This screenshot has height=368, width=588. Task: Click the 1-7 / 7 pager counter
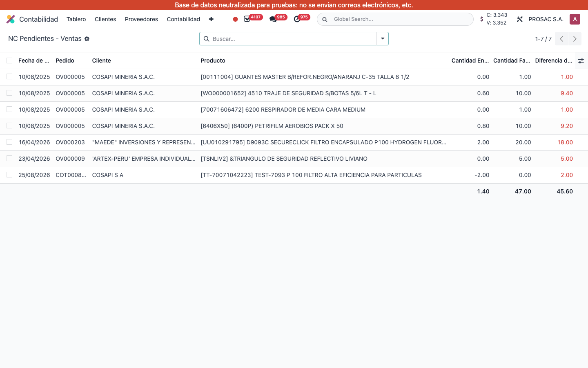(543, 39)
